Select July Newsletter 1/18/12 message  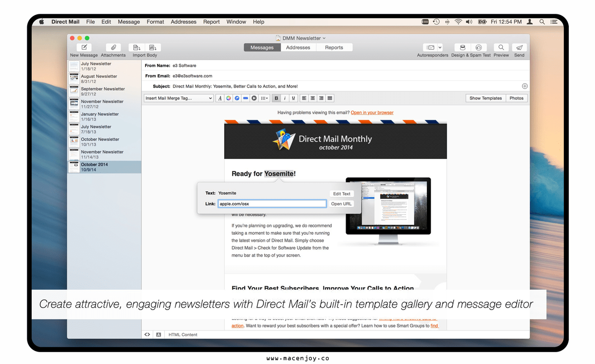point(105,66)
